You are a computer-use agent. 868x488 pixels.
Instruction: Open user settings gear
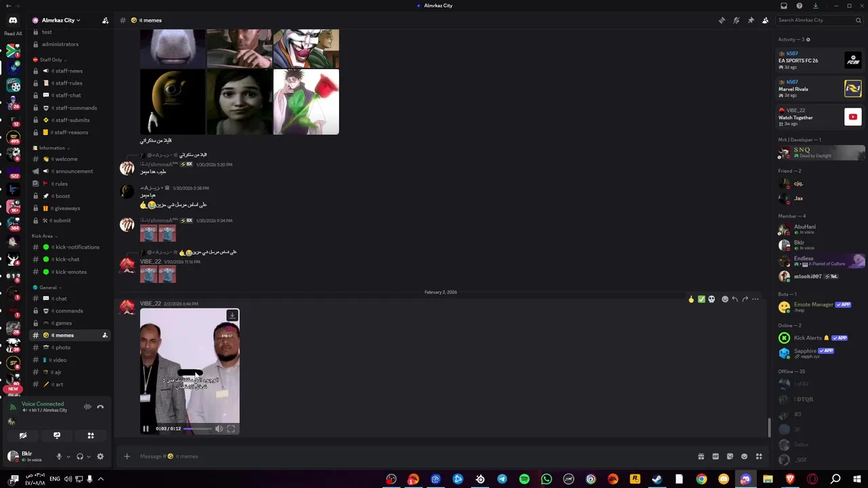point(100,456)
